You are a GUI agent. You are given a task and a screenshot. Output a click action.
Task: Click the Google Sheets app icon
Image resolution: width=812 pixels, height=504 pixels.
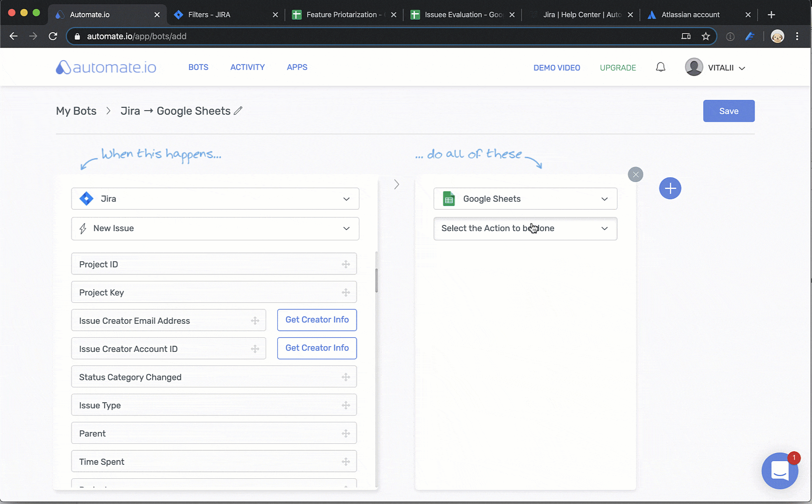click(449, 199)
